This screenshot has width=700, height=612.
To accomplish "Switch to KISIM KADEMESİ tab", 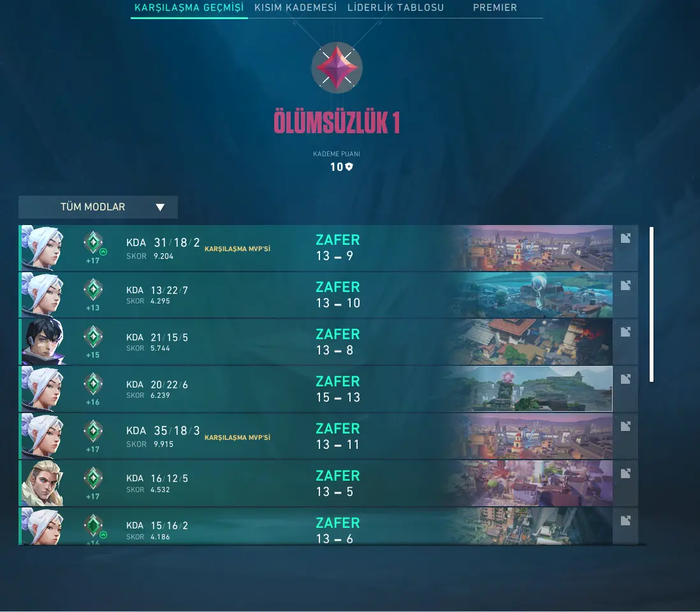I will [x=296, y=8].
